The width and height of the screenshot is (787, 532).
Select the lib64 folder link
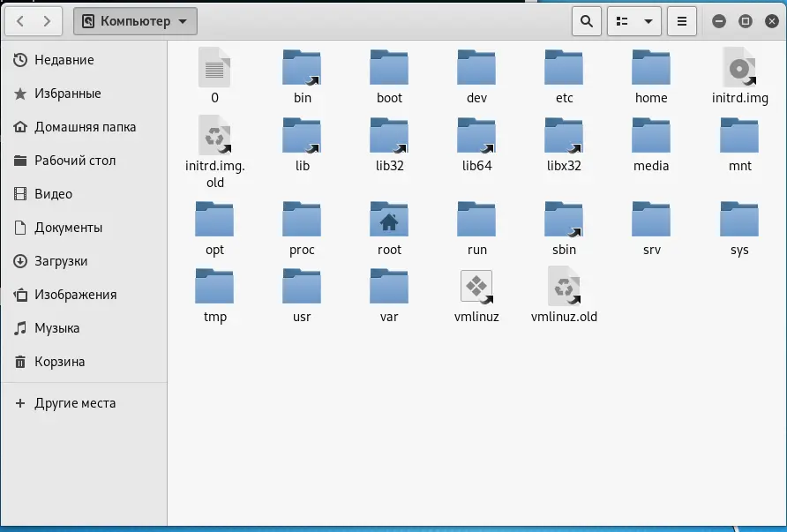pyautogui.click(x=476, y=144)
